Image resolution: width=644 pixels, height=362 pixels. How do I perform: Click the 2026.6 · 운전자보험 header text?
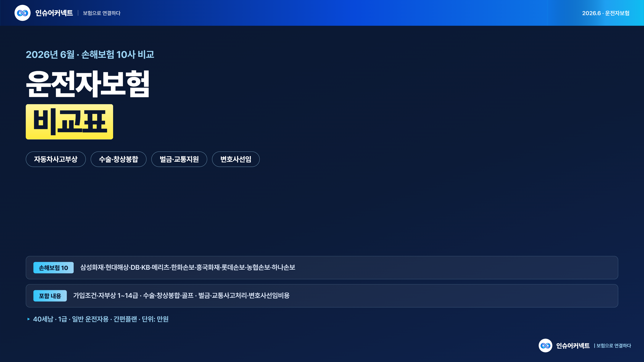pos(606,13)
